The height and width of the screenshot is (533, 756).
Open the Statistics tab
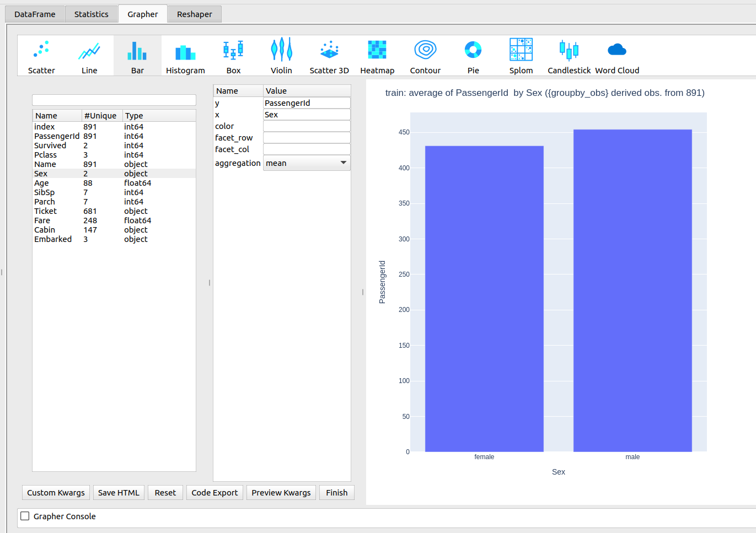point(92,14)
